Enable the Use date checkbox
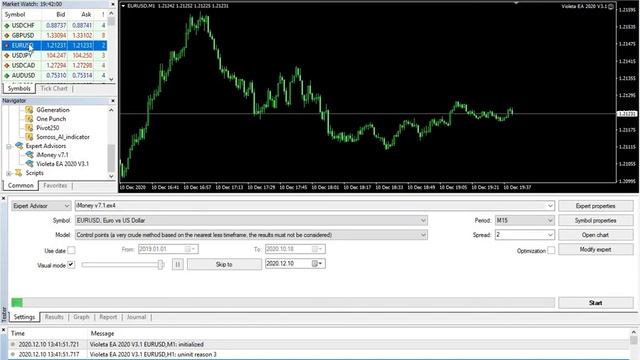 point(71,250)
